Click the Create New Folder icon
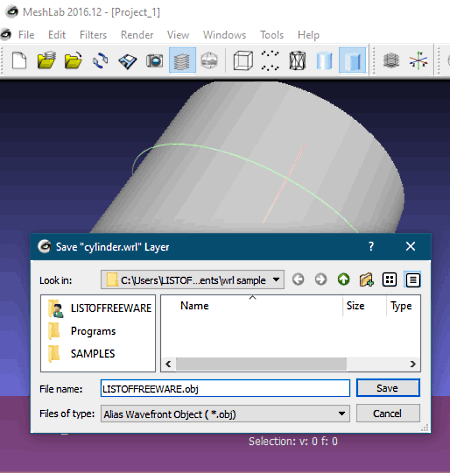450x474 pixels. pos(366,280)
